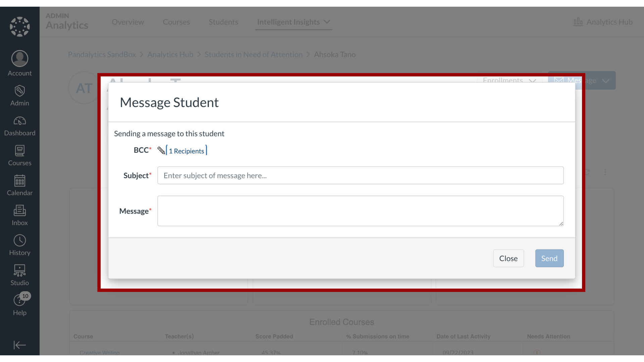
Task: Go to the Dashboard
Action: (20, 126)
